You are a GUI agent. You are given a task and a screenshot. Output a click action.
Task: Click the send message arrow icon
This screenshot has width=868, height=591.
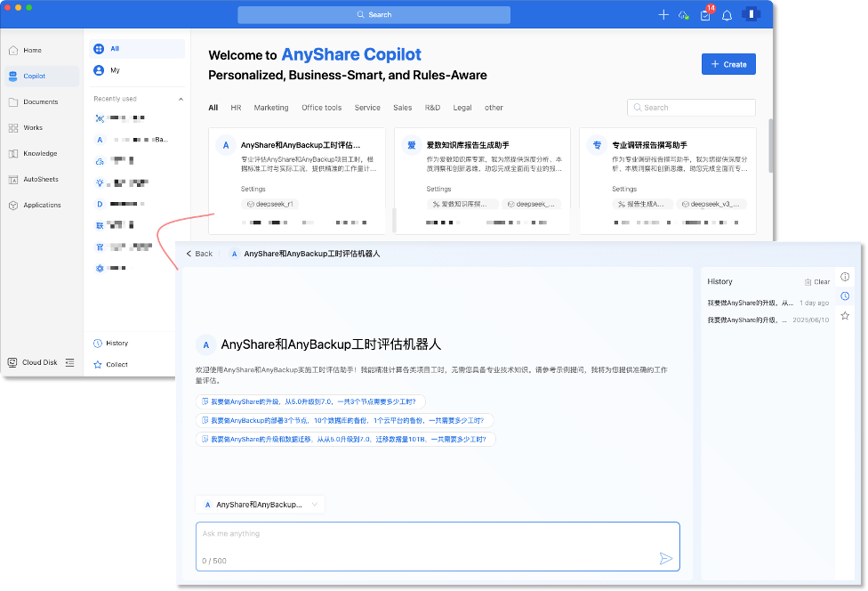665,558
